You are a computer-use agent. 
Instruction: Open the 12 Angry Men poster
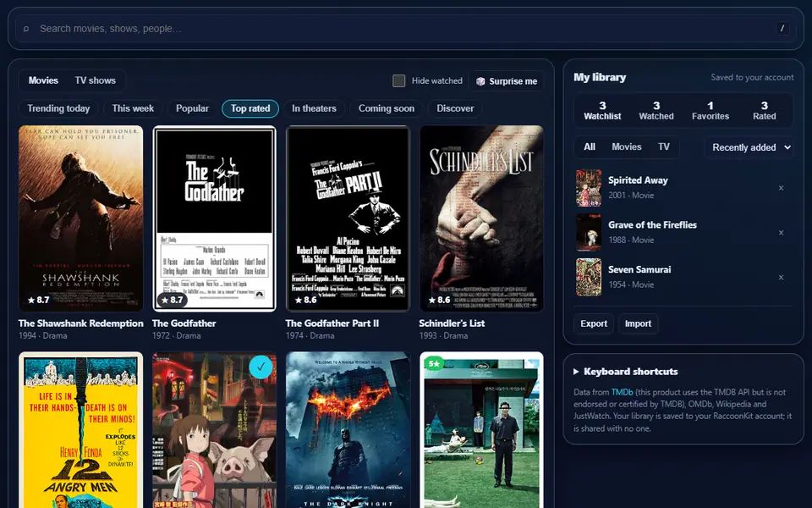pyautogui.click(x=81, y=430)
